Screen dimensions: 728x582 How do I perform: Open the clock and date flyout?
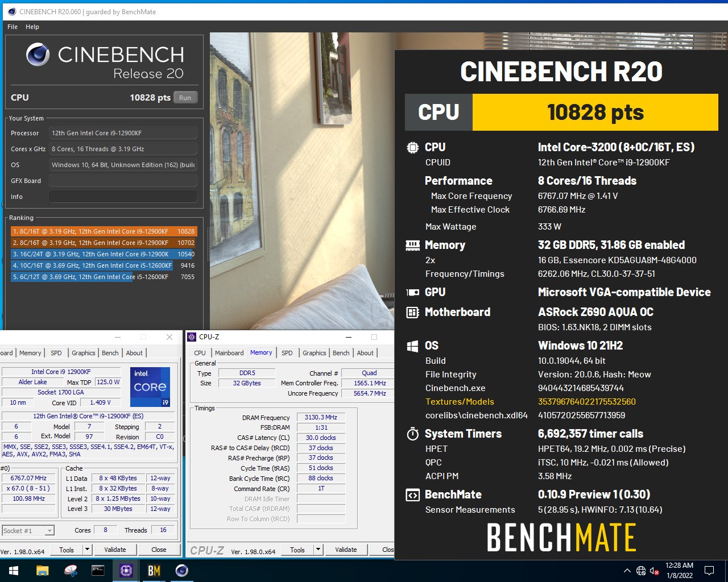click(679, 571)
